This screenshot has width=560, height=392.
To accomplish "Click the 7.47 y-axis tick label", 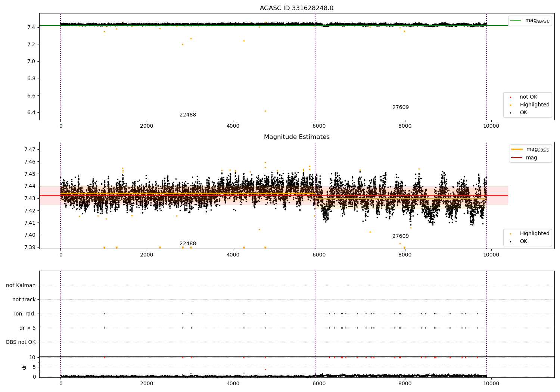I will coord(29,150).
